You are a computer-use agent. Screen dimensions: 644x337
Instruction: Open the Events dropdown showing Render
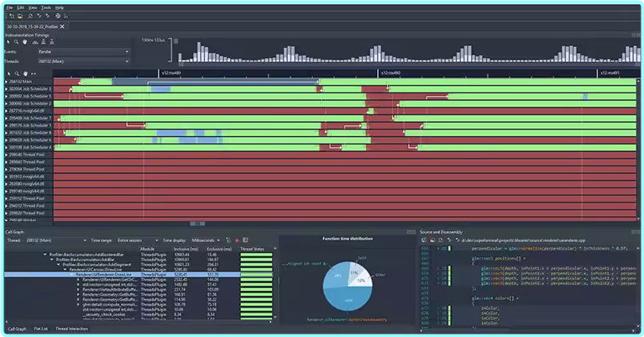click(82, 51)
